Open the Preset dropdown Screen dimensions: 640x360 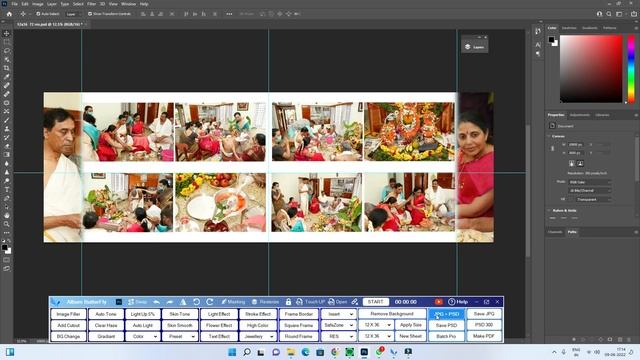pos(180,336)
